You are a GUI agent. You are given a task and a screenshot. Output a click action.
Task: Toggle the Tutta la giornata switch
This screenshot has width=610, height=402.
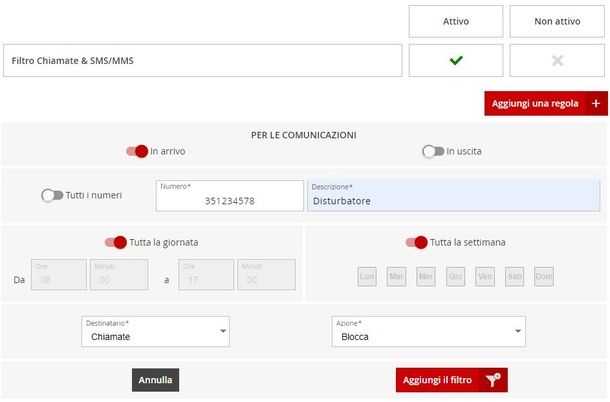pos(116,242)
